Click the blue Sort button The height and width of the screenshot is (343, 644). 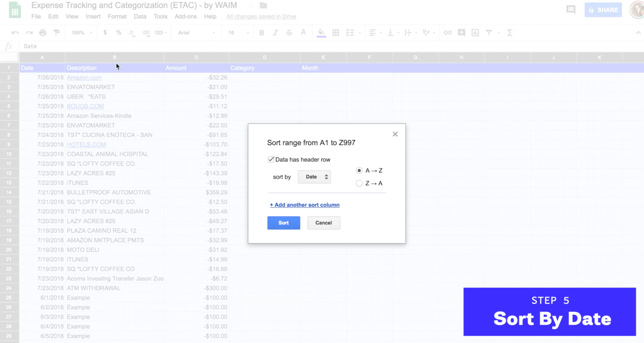pyautogui.click(x=284, y=223)
